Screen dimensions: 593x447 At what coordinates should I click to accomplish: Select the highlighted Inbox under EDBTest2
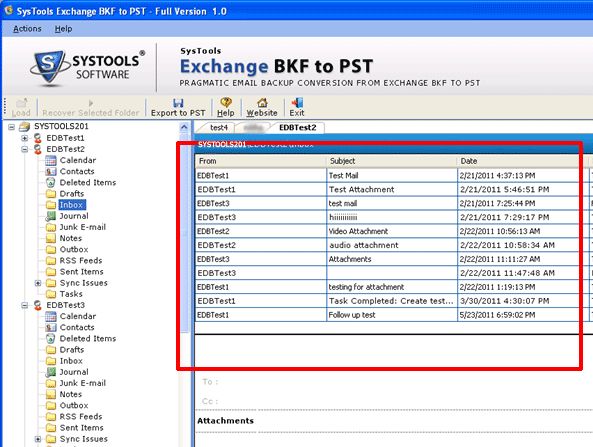pyautogui.click(x=71, y=205)
